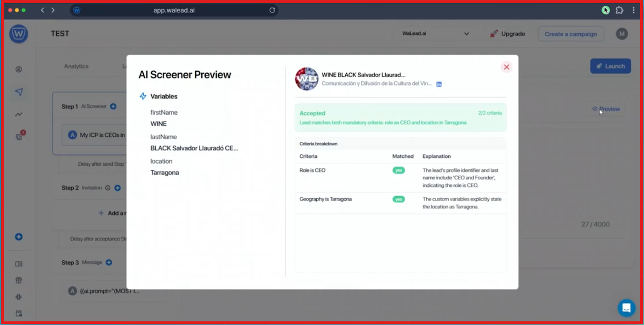
Task: Click the lead name WINE BLACK Salvador Llaurad...
Action: [363, 75]
